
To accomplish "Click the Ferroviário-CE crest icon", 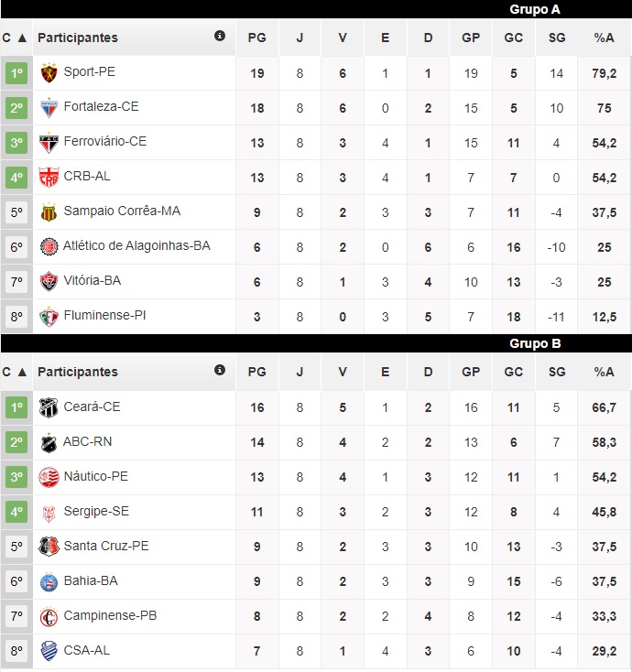I will coord(49,142).
